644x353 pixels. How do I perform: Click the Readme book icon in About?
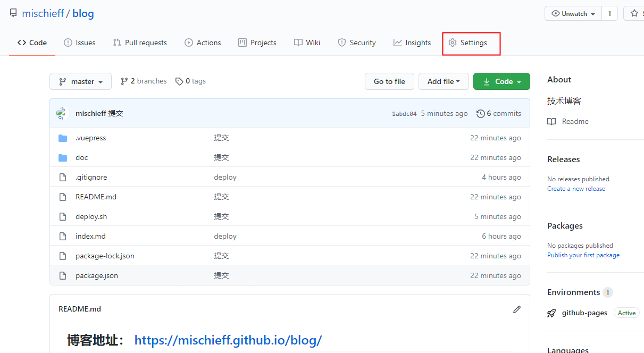(551, 121)
